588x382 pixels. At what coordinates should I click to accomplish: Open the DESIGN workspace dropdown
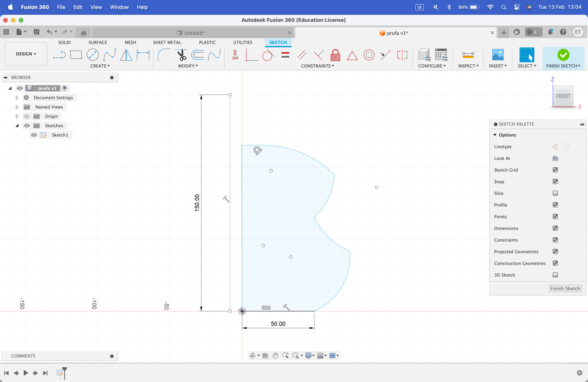click(x=26, y=54)
